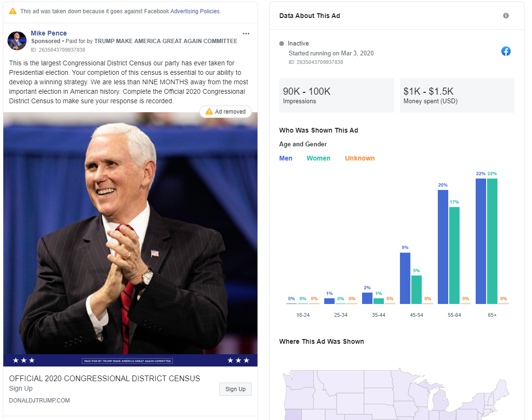Screen dimensions: 532x420
Task: Click the warning icon inside the Ad removed badge
Action: click(x=208, y=111)
